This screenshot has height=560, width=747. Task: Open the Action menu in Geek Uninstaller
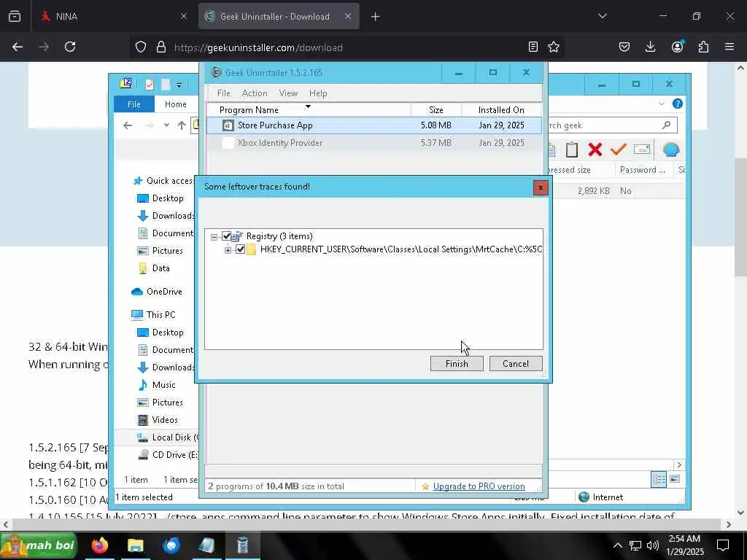(x=255, y=93)
